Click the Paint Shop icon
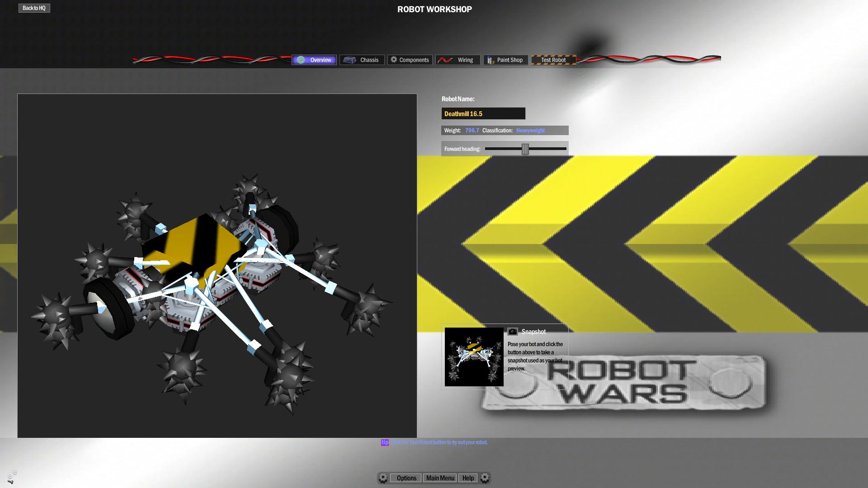 click(x=491, y=60)
